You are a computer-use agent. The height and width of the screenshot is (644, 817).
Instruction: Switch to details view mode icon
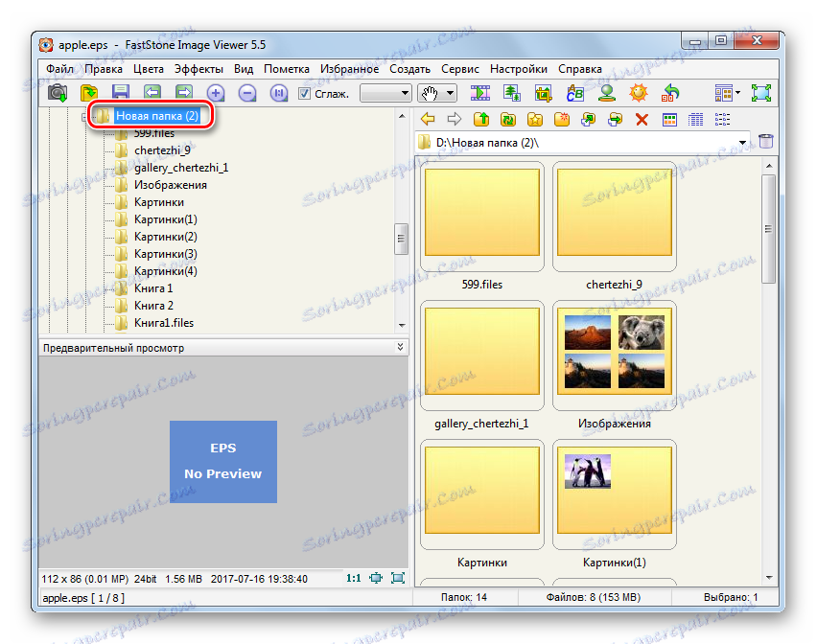tap(695, 120)
